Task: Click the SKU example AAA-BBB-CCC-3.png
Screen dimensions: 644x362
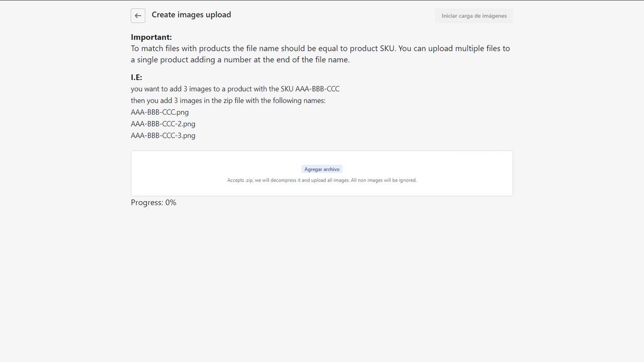Action: click(x=163, y=135)
